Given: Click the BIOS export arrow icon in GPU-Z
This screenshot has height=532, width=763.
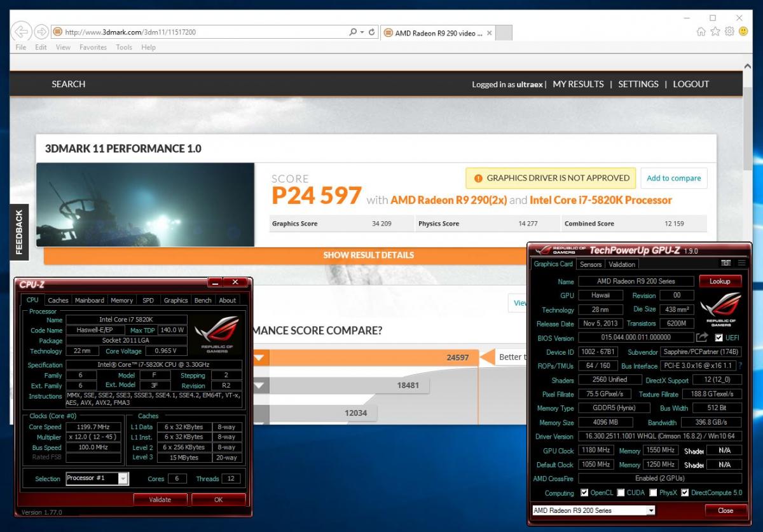Looking at the screenshot, I should click(x=702, y=338).
